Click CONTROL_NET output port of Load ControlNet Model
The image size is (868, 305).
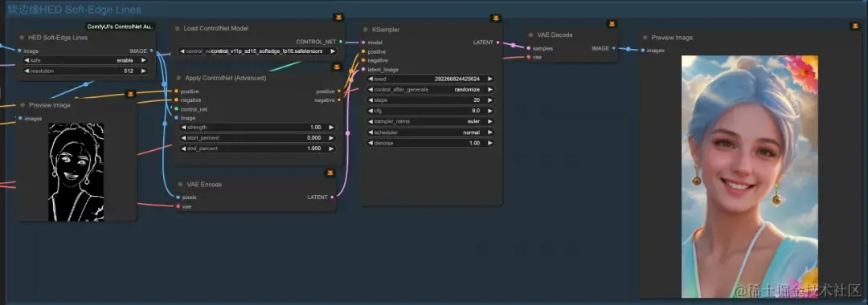coord(341,42)
